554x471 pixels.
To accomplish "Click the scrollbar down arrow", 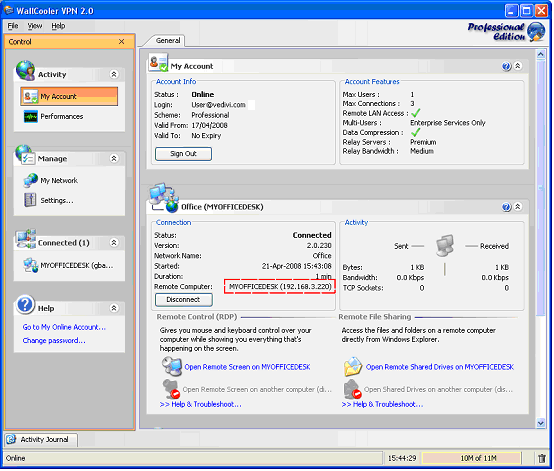I will point(541,423).
